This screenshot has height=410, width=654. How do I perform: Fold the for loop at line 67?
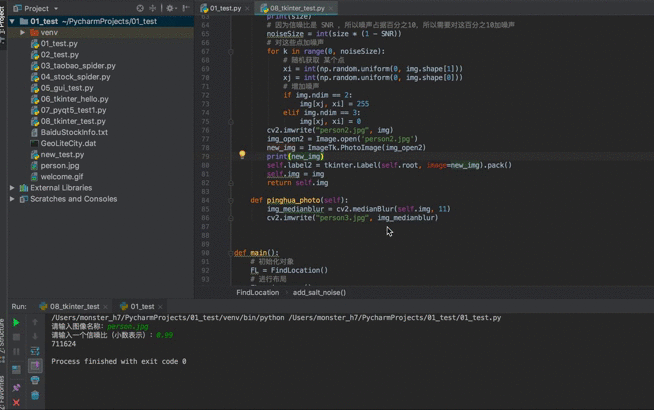click(x=230, y=52)
